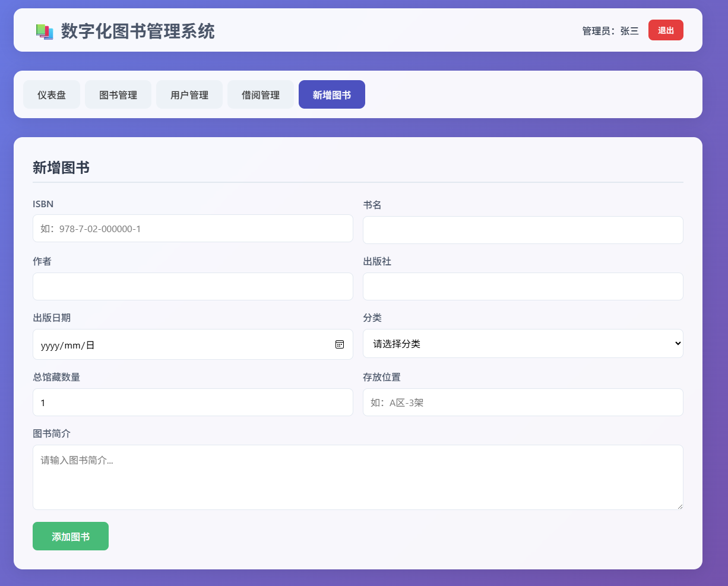Click the active 新增图书 tab
The height and width of the screenshot is (586, 728).
click(x=332, y=94)
